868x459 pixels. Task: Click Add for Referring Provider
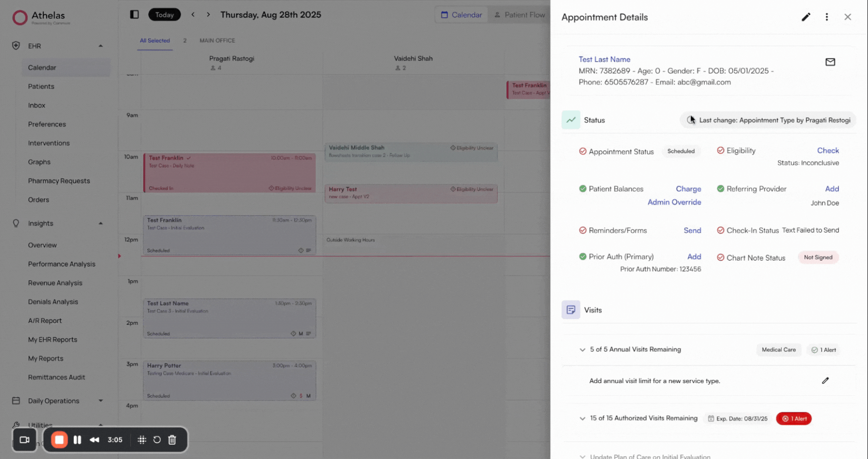coord(832,189)
